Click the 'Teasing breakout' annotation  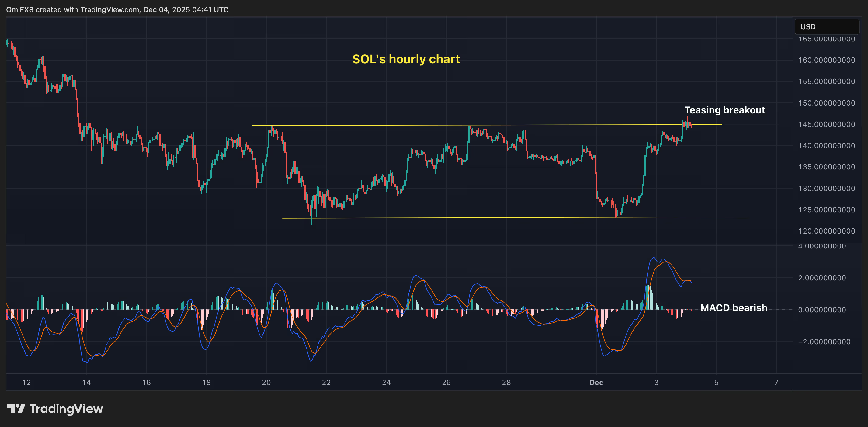(724, 110)
